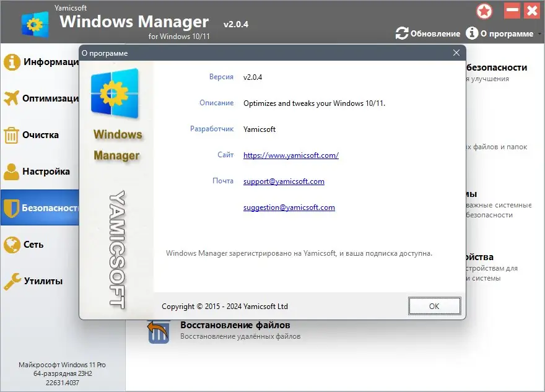Click the О программе dialog title bar

272,53
